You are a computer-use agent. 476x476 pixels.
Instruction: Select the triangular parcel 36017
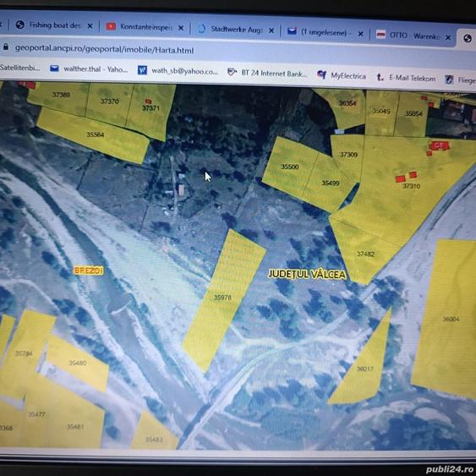[x=364, y=369]
